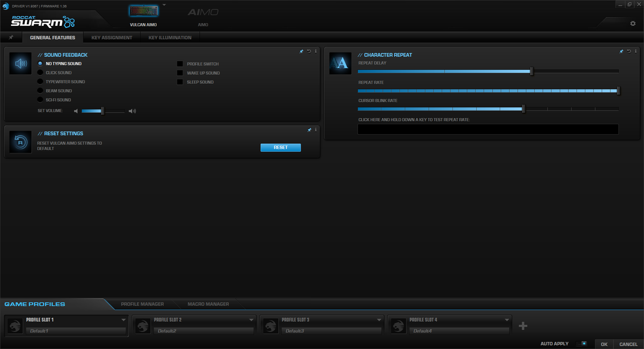Show info for Character Repeat panel
The height and width of the screenshot is (349, 644).
pyautogui.click(x=635, y=52)
